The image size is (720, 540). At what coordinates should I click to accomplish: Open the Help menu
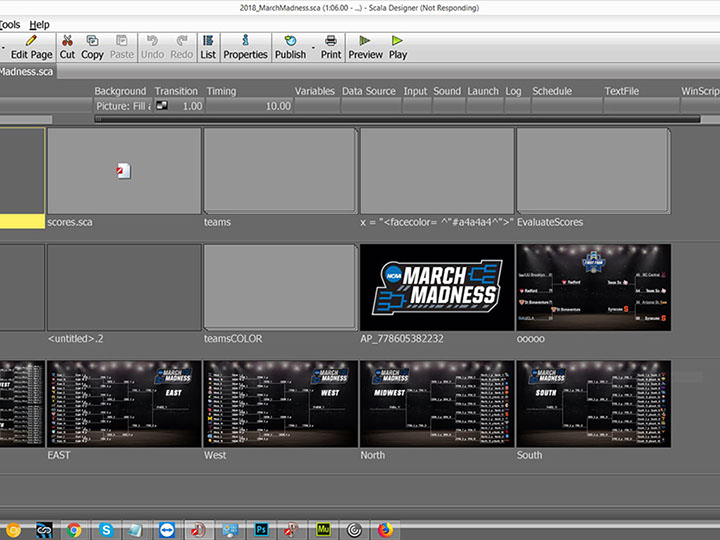(x=39, y=24)
